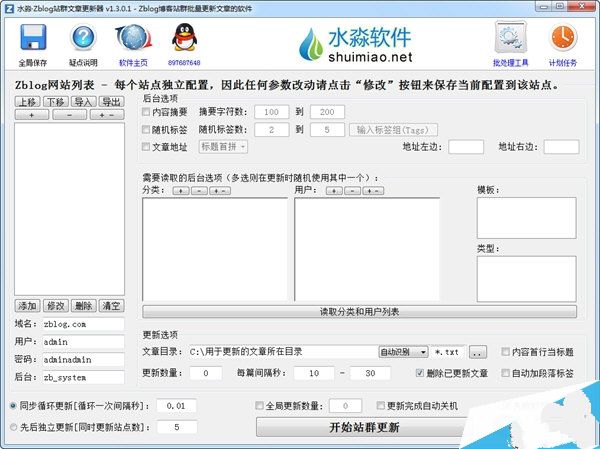Select 同步循环更新 radio option

13,405
